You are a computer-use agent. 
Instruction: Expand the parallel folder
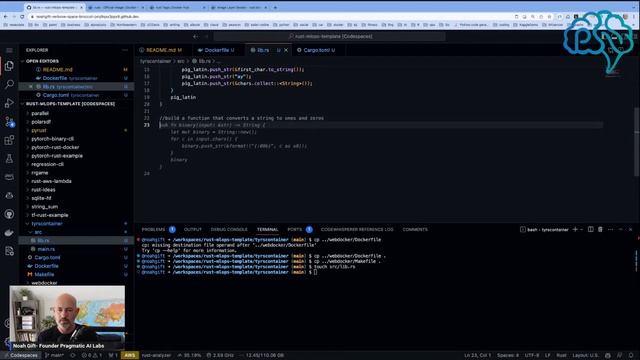pos(40,113)
